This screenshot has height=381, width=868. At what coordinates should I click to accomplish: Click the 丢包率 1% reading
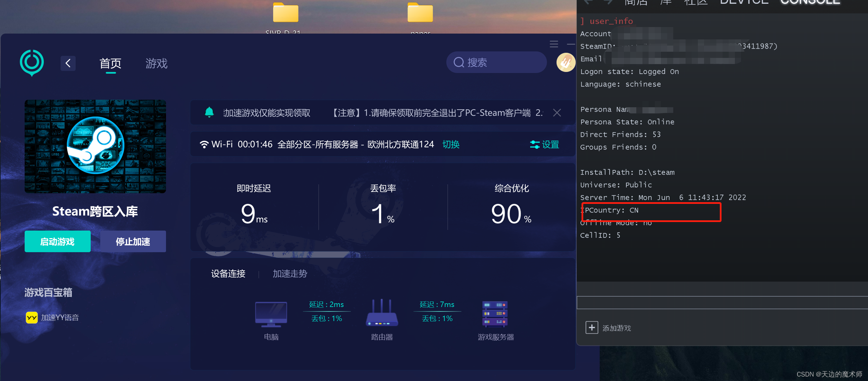[x=383, y=213]
